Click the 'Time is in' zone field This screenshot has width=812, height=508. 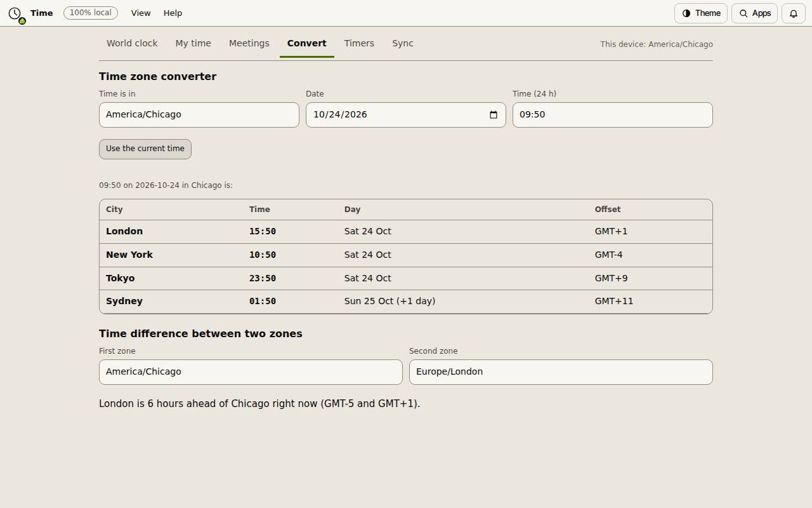(x=199, y=115)
